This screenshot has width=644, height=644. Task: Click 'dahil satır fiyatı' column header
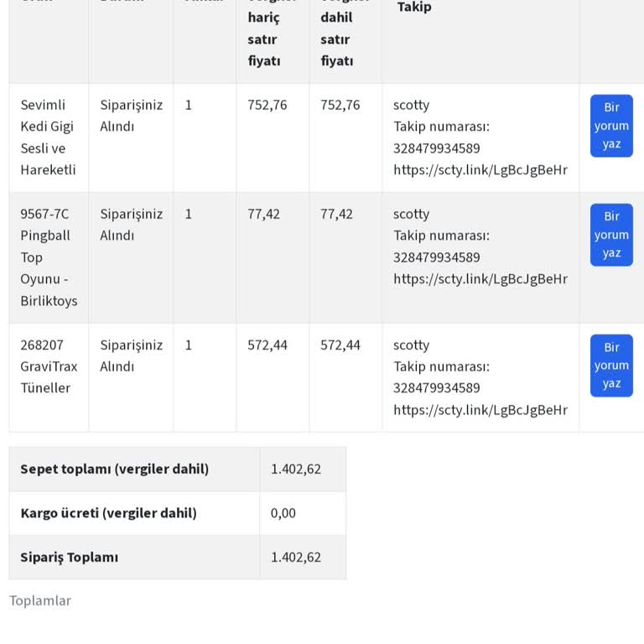point(336,39)
